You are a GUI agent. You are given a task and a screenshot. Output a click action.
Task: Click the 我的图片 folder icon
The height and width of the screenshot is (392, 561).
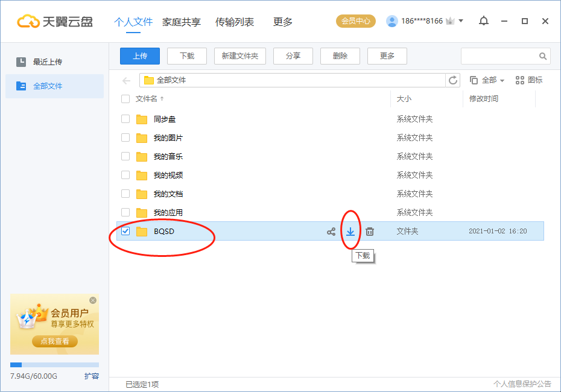coord(142,138)
